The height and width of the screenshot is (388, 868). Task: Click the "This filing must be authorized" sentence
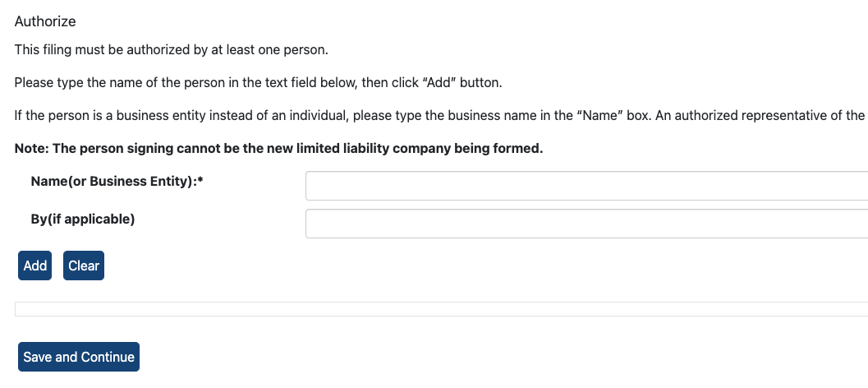pos(171,50)
